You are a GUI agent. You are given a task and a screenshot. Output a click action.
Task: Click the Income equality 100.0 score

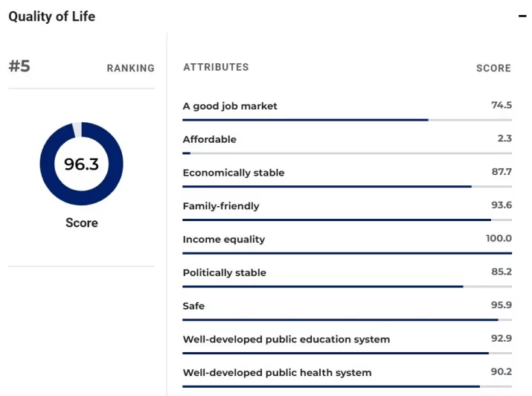(x=499, y=238)
